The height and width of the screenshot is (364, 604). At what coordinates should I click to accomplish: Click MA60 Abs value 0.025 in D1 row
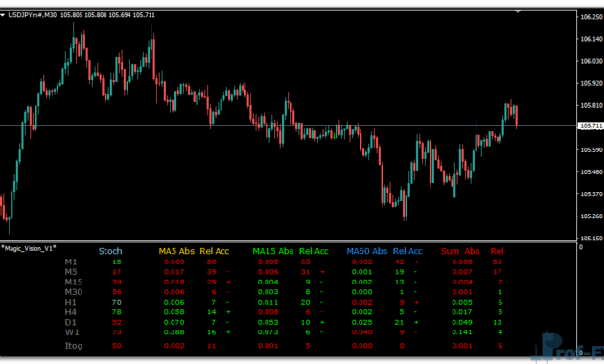(x=362, y=322)
